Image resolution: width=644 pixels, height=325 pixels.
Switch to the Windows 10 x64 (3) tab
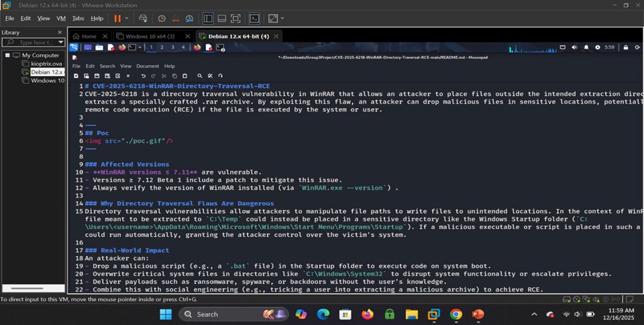click(x=150, y=36)
